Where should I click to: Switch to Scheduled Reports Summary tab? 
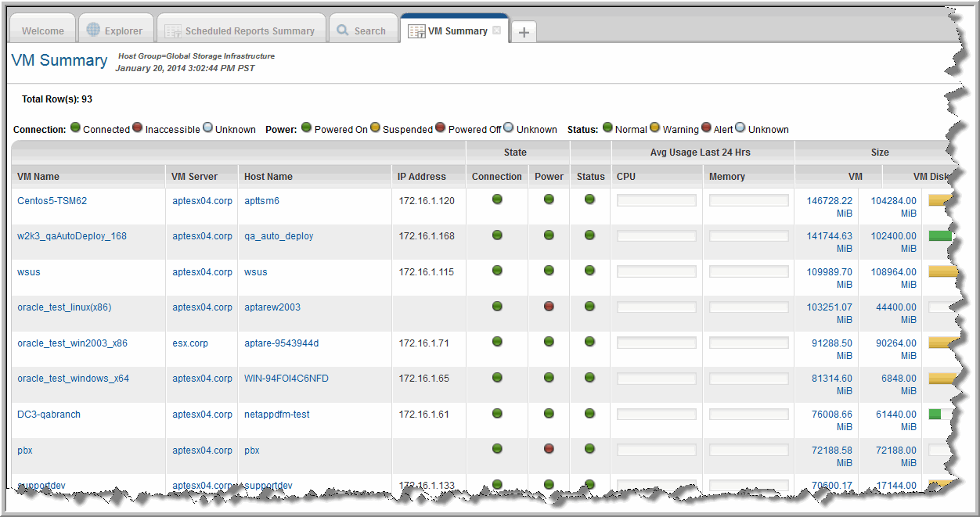[x=249, y=31]
